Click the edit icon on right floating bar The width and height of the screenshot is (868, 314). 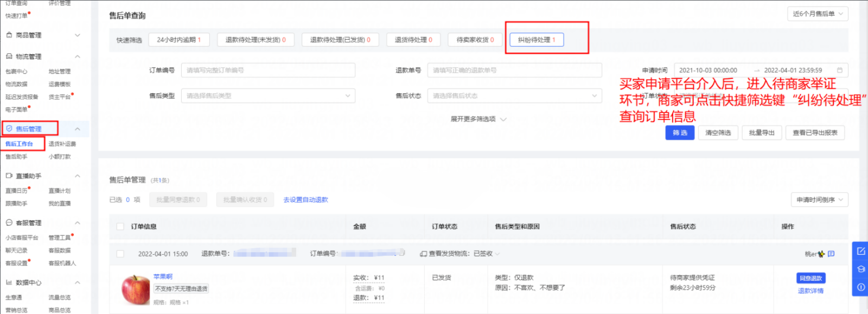[x=860, y=251]
